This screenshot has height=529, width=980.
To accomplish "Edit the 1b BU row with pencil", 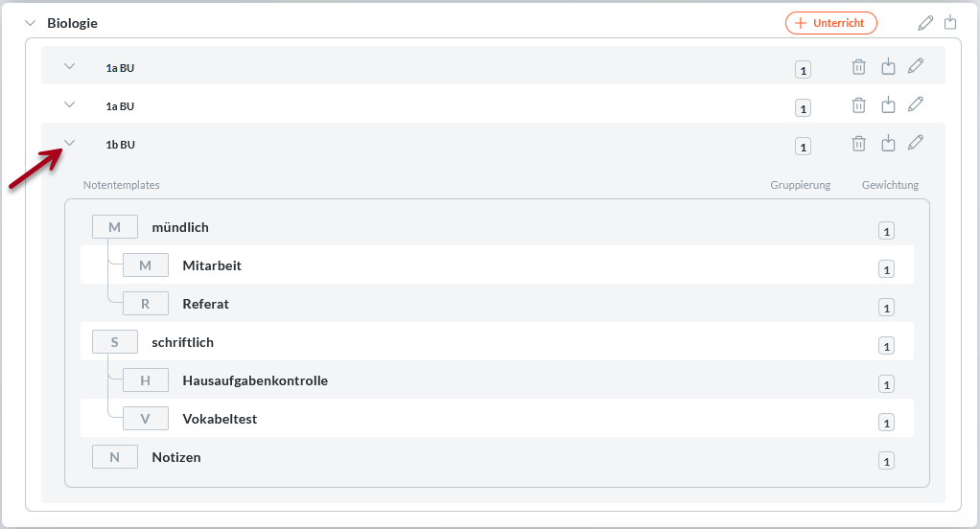I will pyautogui.click(x=916, y=143).
